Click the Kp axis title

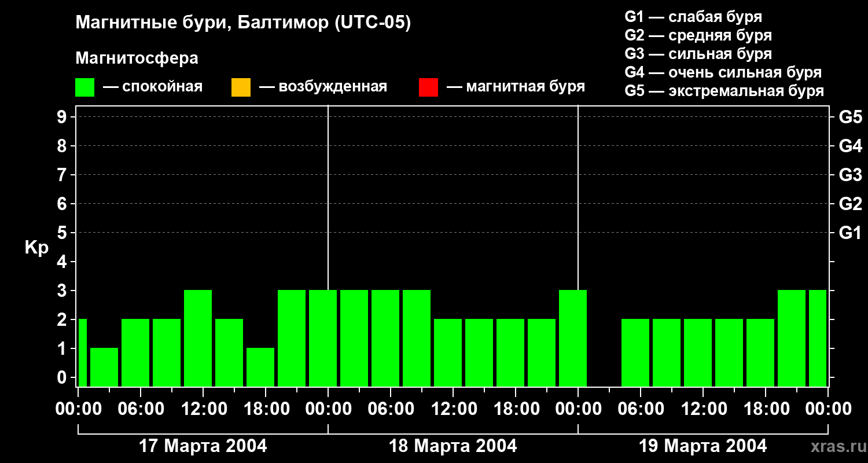coord(36,248)
